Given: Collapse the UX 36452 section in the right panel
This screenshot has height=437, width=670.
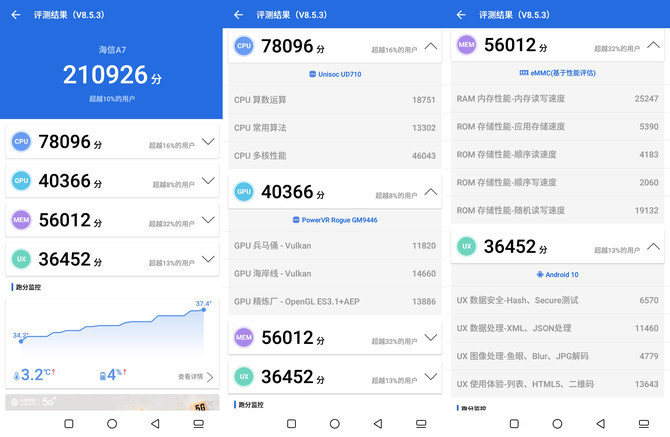Looking at the screenshot, I should (x=653, y=246).
